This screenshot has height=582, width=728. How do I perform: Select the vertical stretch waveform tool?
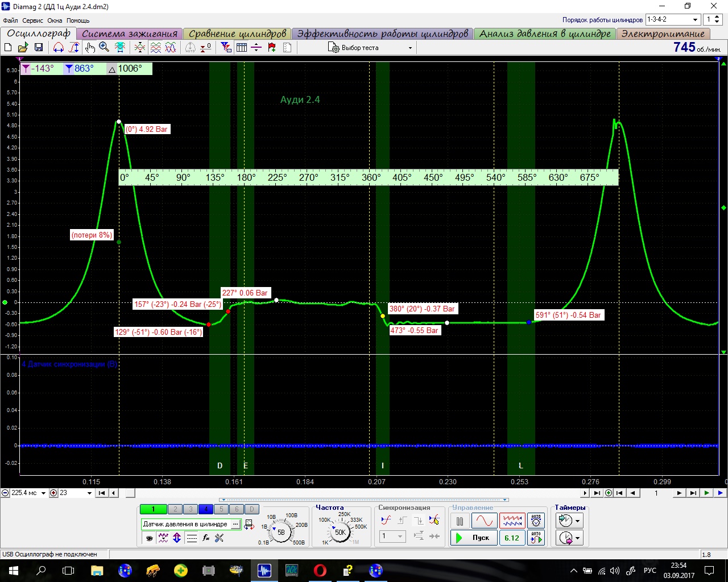point(74,47)
